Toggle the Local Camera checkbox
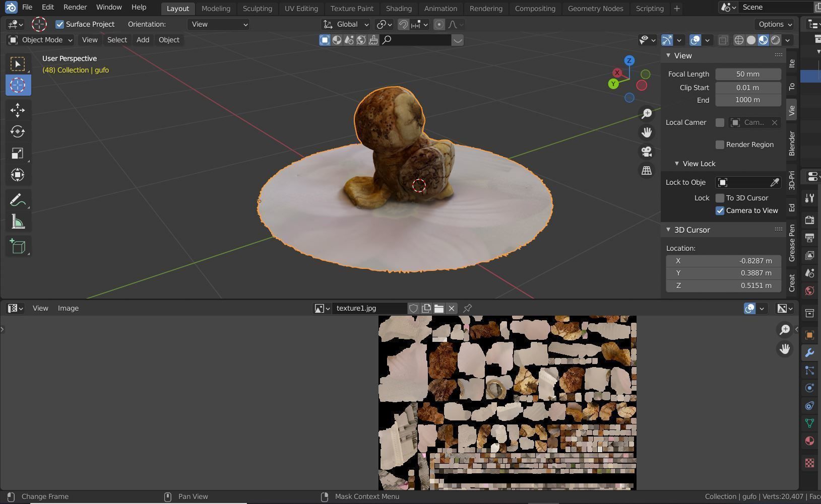 720,122
